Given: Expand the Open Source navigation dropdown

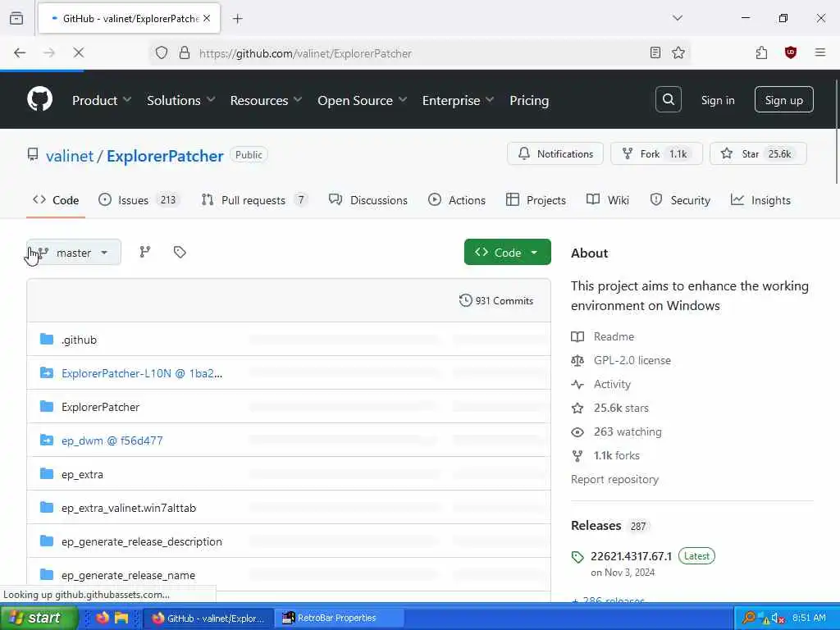Looking at the screenshot, I should click(362, 100).
